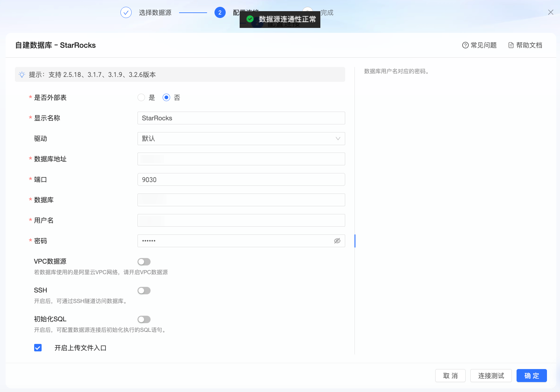Open the 帮助文档 link
560x392 pixels.
point(525,45)
